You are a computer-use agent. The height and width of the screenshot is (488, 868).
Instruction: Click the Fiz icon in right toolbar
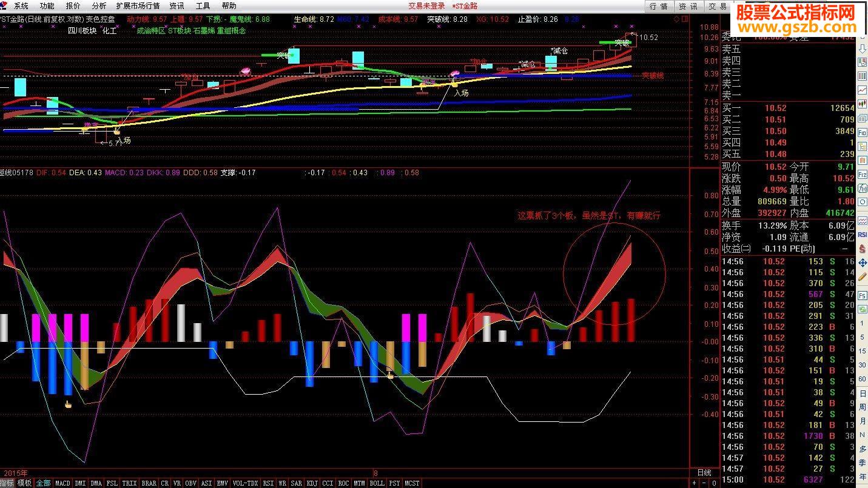click(x=863, y=174)
